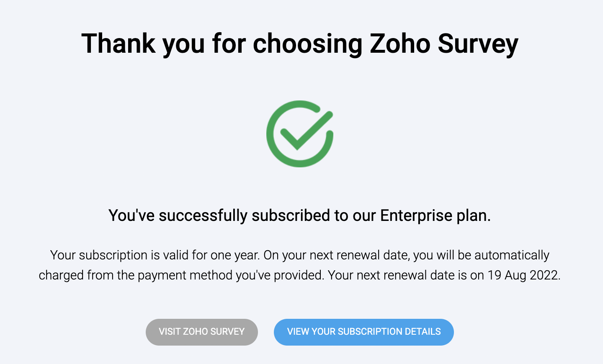
Task: Click the word "choosing" in the heading
Action: [x=307, y=44]
